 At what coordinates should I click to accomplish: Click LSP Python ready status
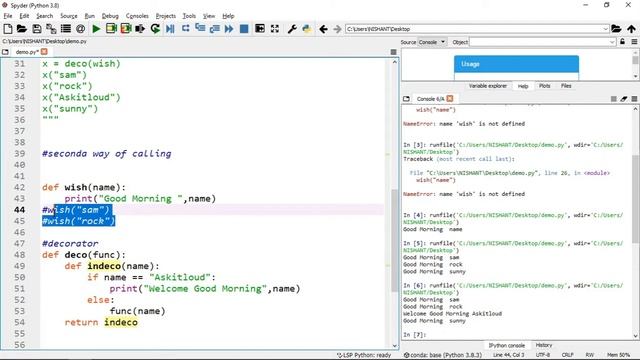click(364, 355)
